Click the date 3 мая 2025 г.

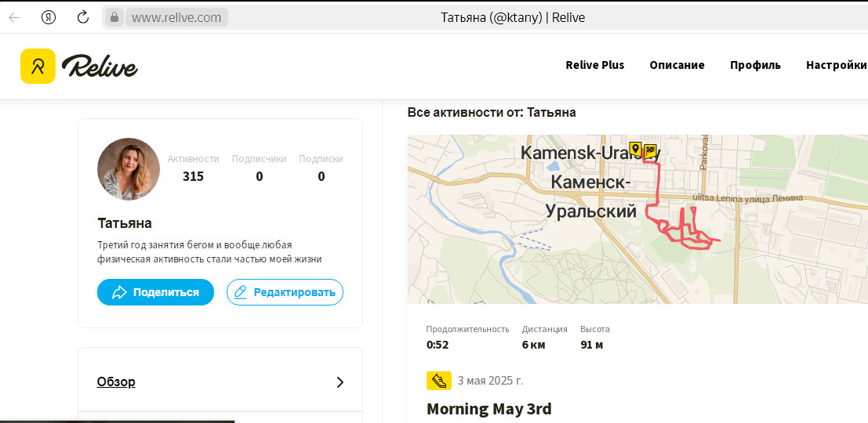[491, 381]
